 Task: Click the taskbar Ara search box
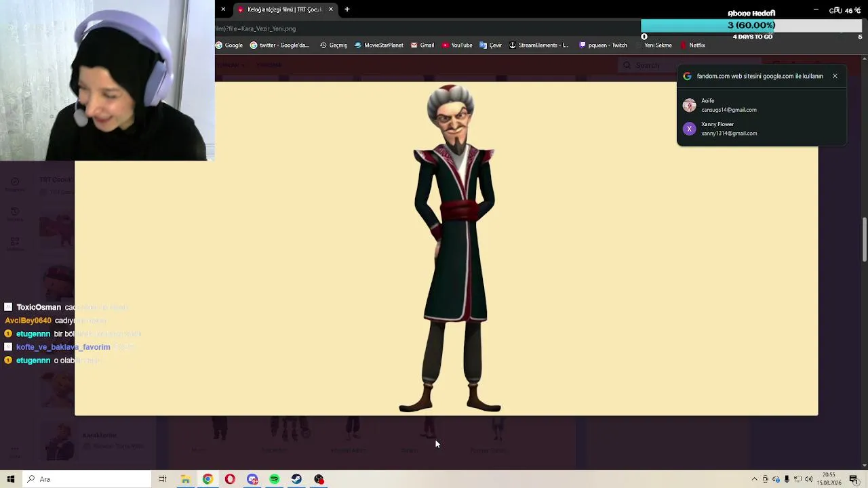click(x=86, y=479)
